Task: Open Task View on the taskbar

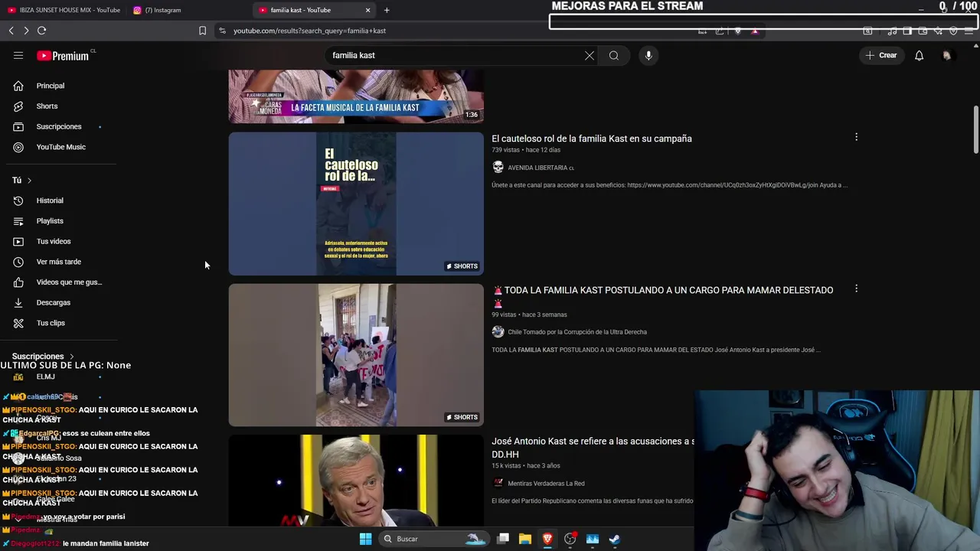Action: (x=503, y=539)
